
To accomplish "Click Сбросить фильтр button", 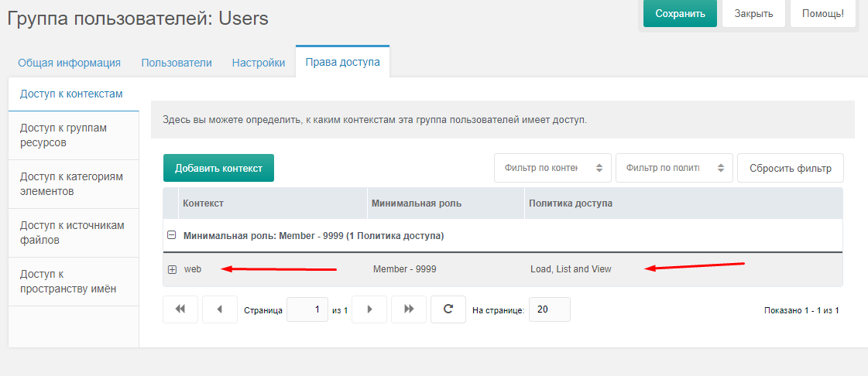I will coord(791,168).
